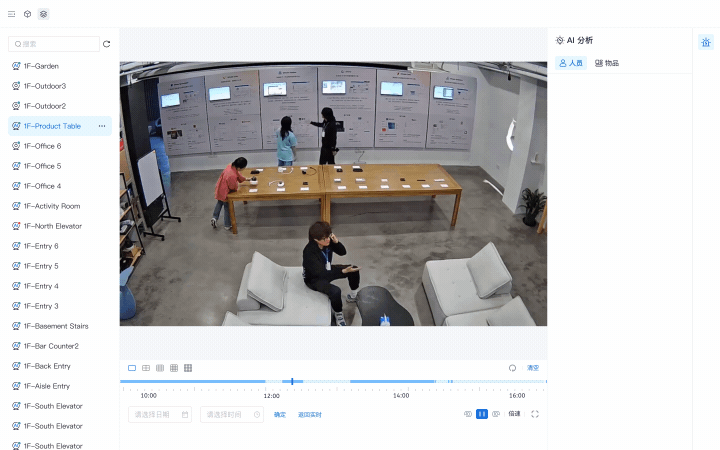Show the 1F-Back Entry camera

pyautogui.click(x=60, y=366)
